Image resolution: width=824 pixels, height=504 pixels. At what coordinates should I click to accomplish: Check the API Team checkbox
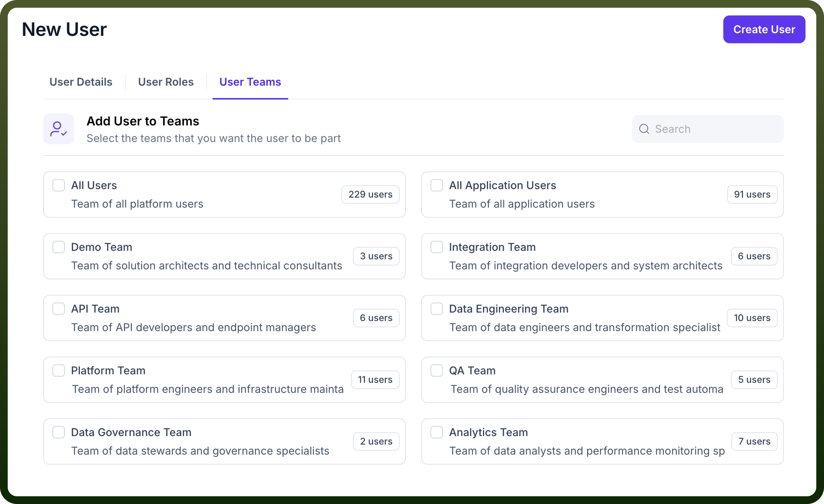pyautogui.click(x=58, y=309)
